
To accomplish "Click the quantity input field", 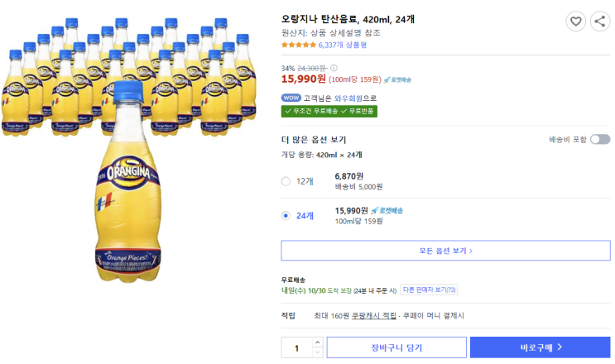I will tap(296, 347).
